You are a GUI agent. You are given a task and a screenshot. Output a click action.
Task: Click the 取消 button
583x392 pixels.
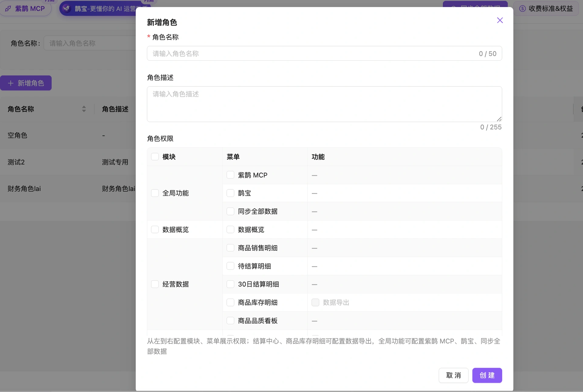(x=453, y=375)
